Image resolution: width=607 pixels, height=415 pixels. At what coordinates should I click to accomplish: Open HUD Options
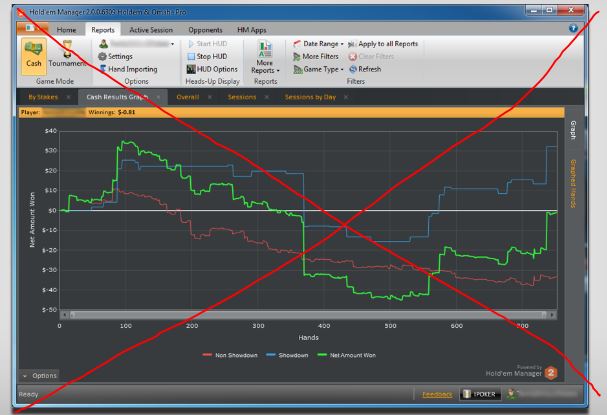tap(212, 69)
